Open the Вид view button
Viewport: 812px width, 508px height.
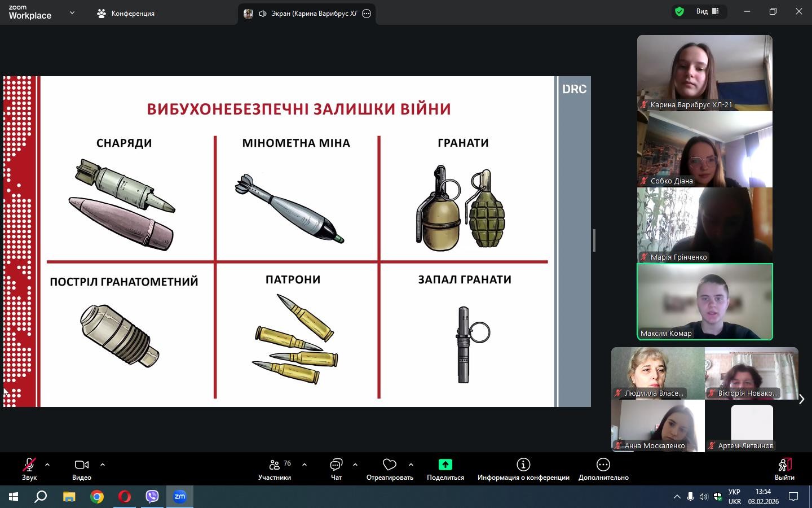[x=707, y=11]
